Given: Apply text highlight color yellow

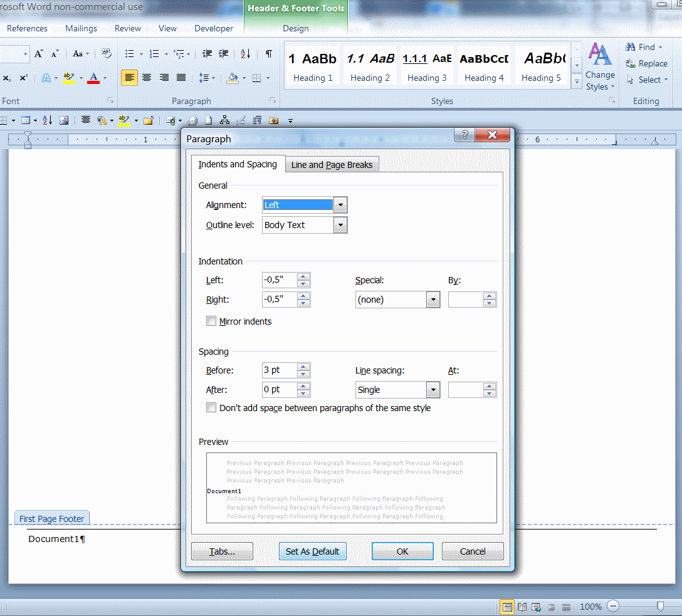Looking at the screenshot, I should click(68, 78).
